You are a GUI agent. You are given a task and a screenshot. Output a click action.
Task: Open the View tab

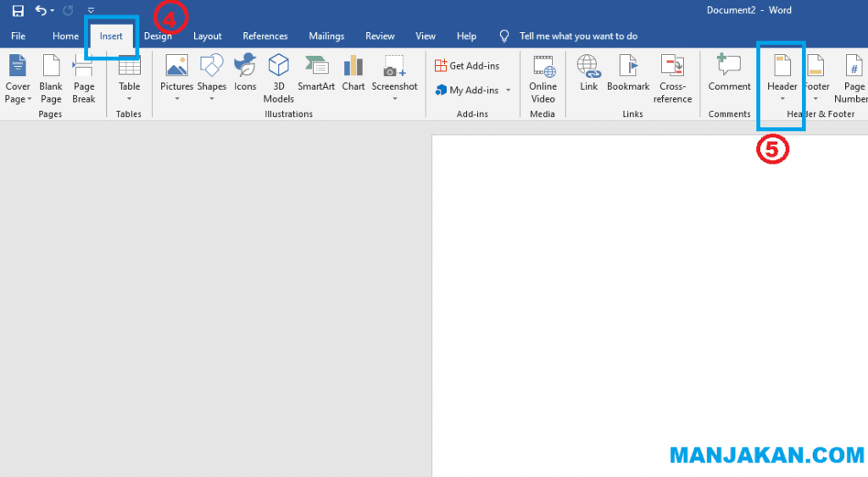point(426,36)
